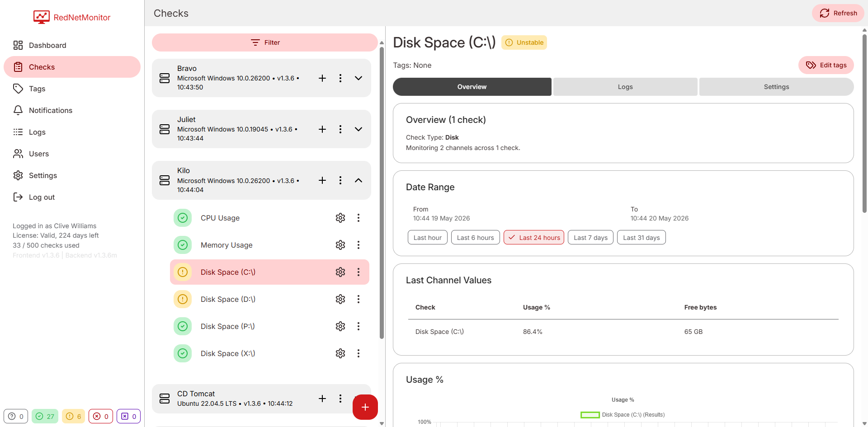Open Notifications in sidebar
The height and width of the screenshot is (427, 868).
pyautogui.click(x=72, y=110)
